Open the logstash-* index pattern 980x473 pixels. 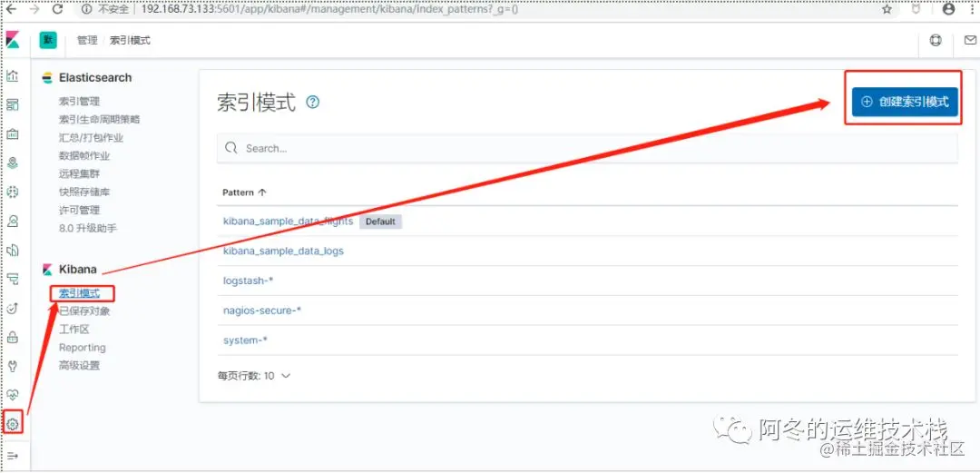(x=248, y=281)
